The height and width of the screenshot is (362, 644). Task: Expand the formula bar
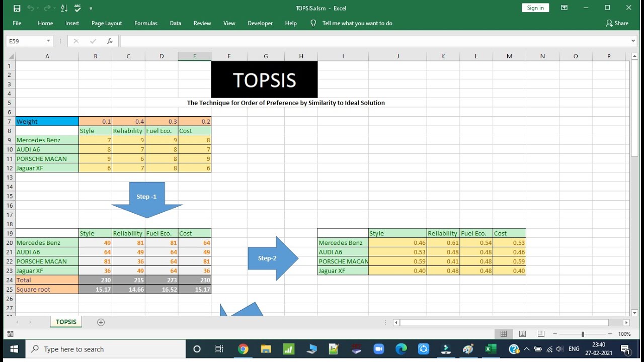point(633,41)
